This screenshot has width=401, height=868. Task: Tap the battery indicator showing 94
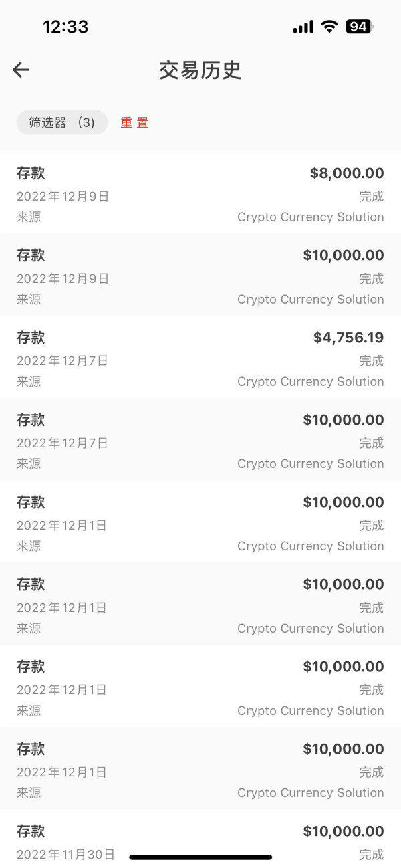pos(359,27)
